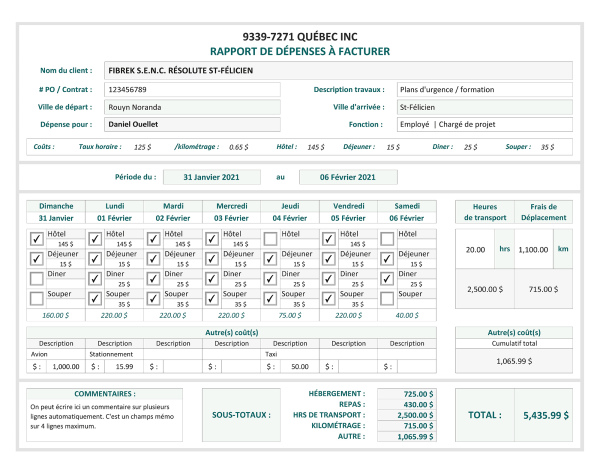
Task: Uncheck Souper checkbox for Lundi 01 Février
Action: tap(95, 299)
